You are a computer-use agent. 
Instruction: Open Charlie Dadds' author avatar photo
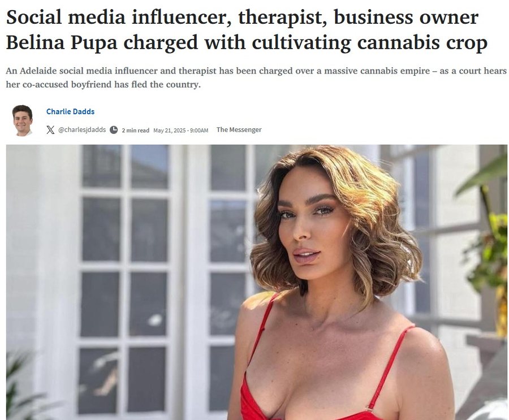pyautogui.click(x=23, y=120)
